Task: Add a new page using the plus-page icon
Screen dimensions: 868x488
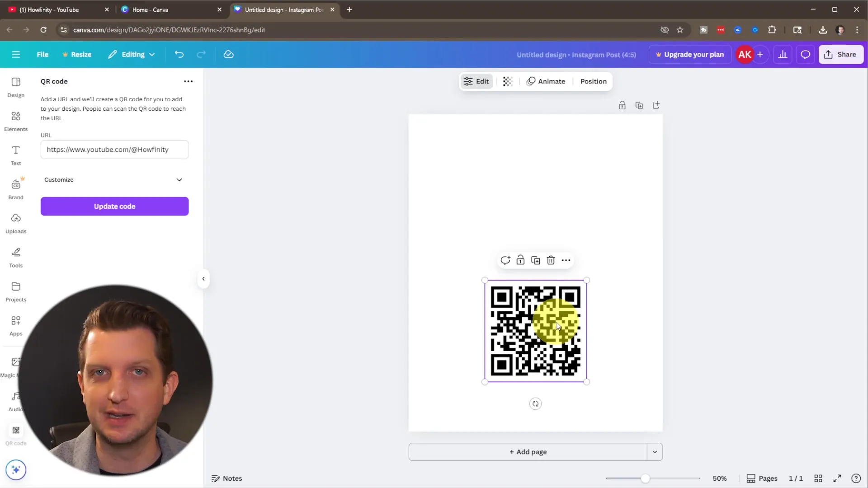Action: point(656,105)
